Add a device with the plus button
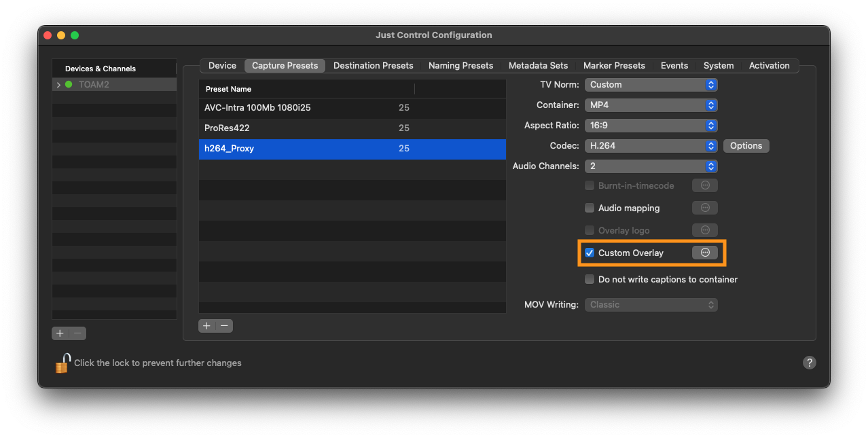868x438 pixels. pyautogui.click(x=60, y=333)
